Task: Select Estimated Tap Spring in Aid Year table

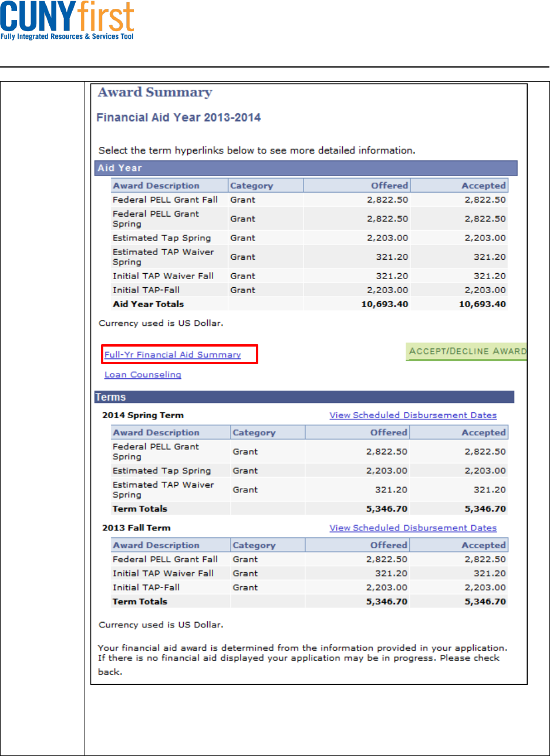Action: [x=161, y=238]
